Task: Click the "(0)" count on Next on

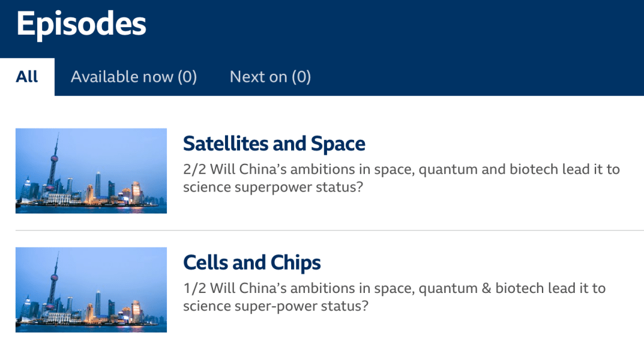Action: [x=301, y=77]
